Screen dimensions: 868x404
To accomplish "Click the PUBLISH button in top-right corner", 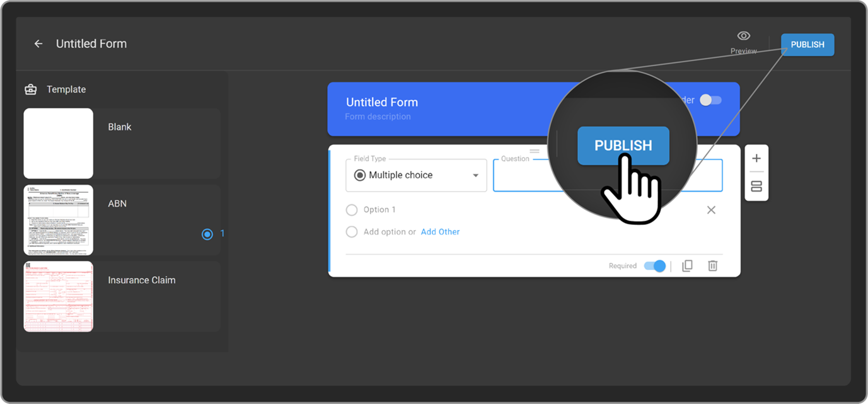I will point(807,45).
